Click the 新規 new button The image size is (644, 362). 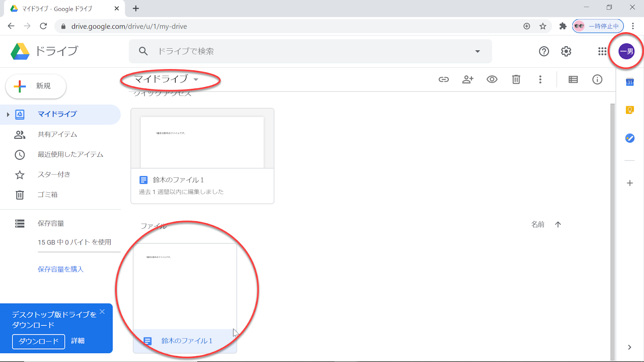point(36,86)
